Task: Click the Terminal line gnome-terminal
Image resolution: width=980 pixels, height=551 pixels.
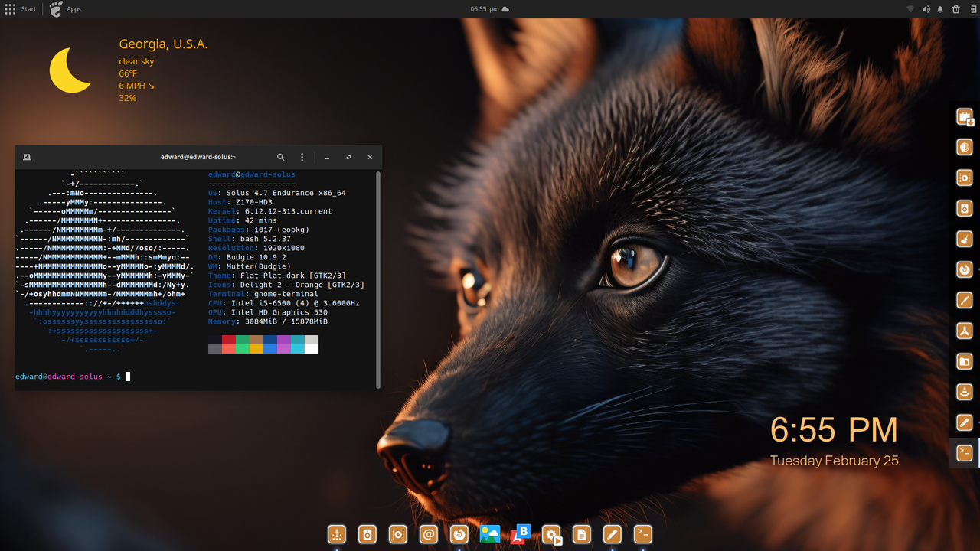Action: coord(263,294)
